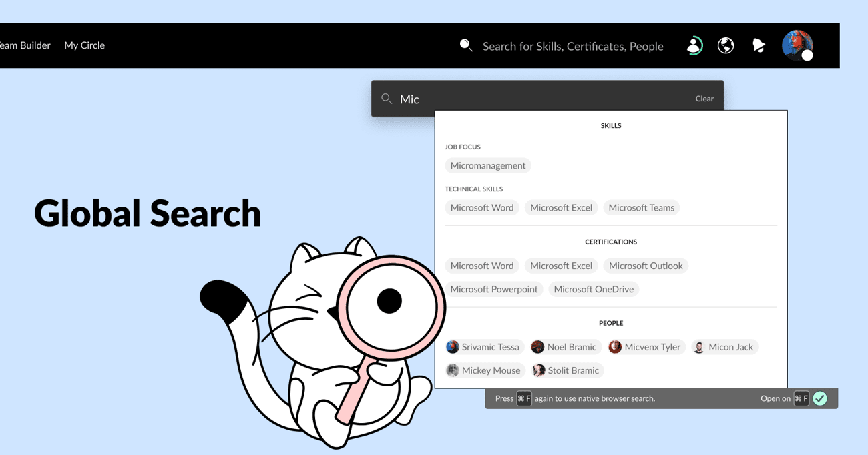The width and height of the screenshot is (868, 455).
Task: Pick the Microsoft Powerpoint certification
Action: tap(494, 289)
